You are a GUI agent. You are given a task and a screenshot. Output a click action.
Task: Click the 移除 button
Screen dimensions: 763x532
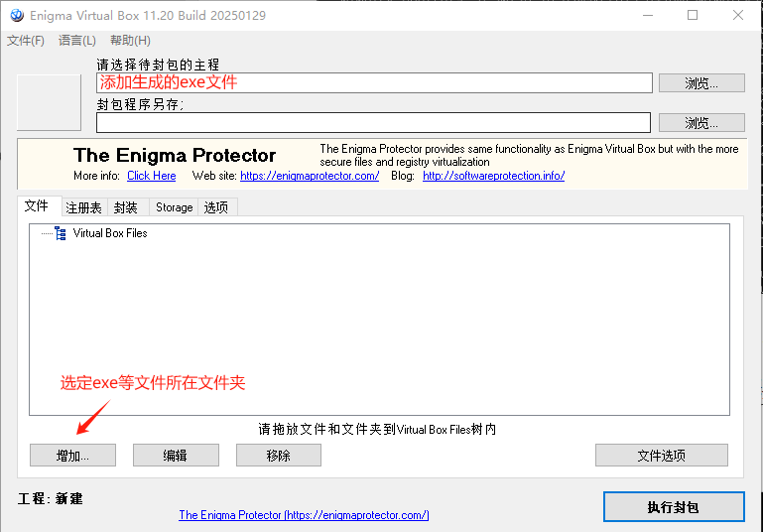(x=279, y=456)
